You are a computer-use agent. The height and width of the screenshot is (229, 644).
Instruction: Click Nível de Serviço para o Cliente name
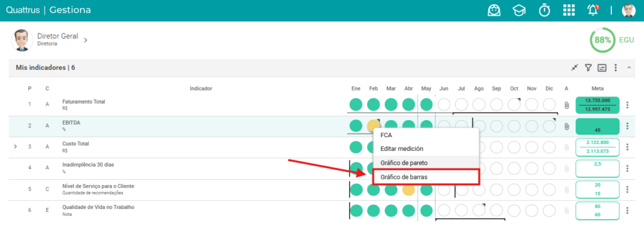(98, 186)
